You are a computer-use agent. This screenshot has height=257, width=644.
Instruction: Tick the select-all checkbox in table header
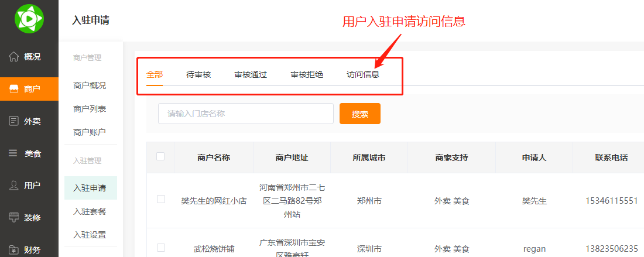(x=160, y=156)
